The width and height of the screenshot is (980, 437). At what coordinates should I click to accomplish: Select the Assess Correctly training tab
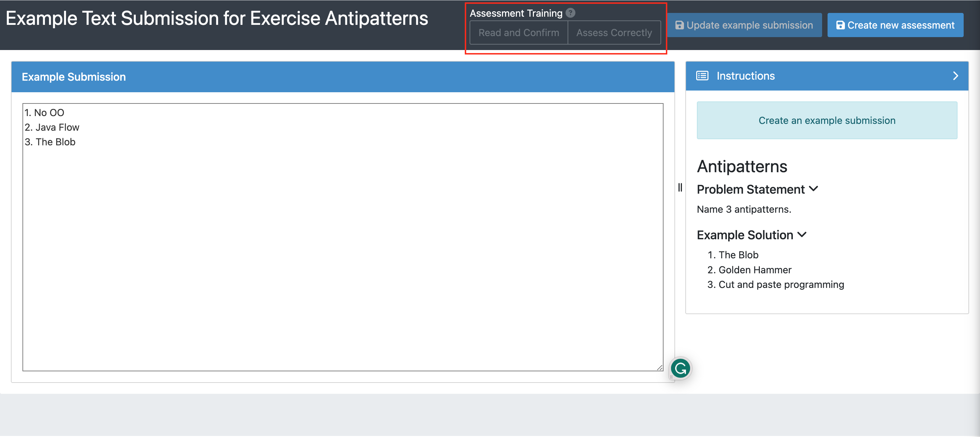click(x=615, y=33)
